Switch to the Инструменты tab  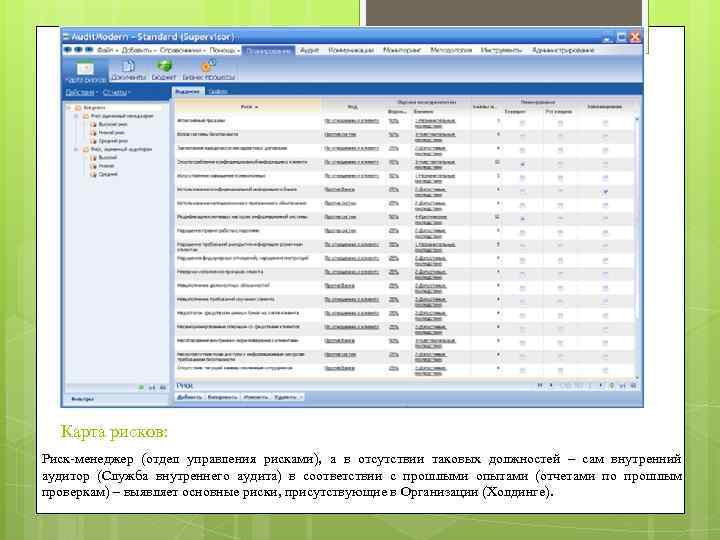click(x=501, y=50)
